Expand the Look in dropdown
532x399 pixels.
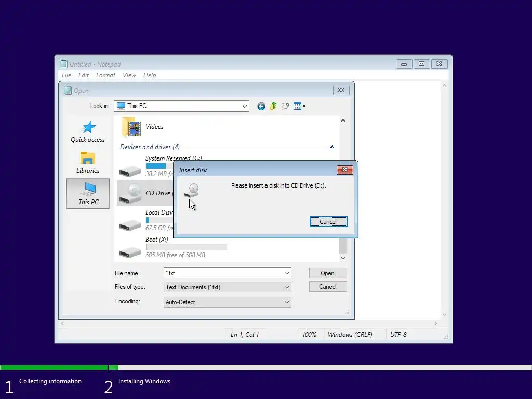pyautogui.click(x=245, y=106)
